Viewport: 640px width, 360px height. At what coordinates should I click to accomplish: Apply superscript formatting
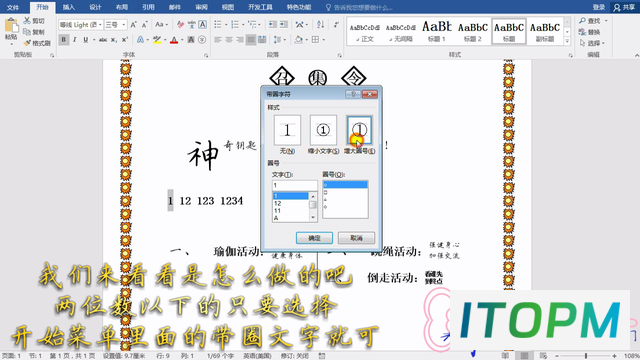pos(125,40)
